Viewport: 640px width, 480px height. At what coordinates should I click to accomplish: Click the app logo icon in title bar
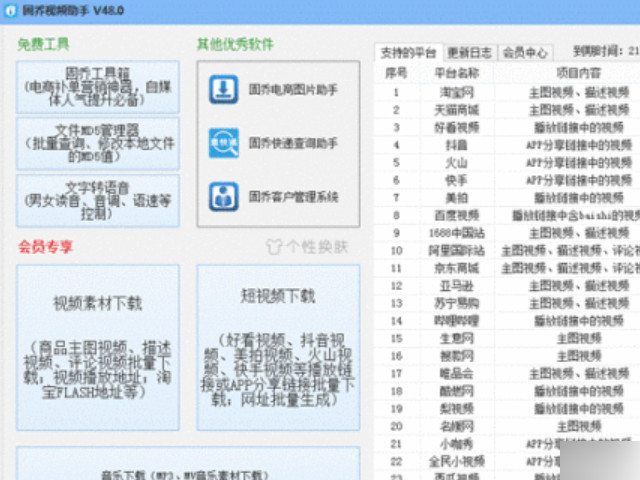(x=10, y=10)
